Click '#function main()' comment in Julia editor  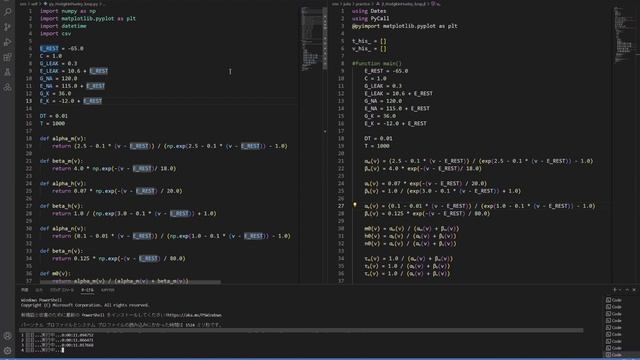pos(377,63)
